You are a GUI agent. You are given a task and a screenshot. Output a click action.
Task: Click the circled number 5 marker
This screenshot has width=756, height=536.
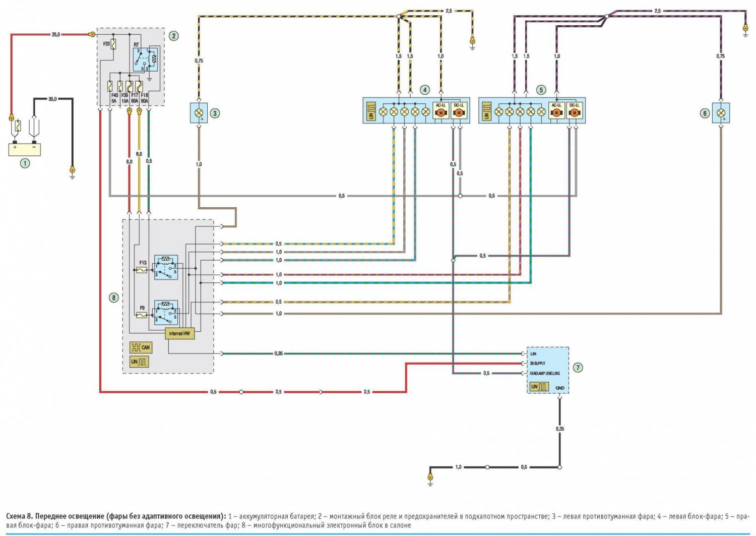pos(541,90)
